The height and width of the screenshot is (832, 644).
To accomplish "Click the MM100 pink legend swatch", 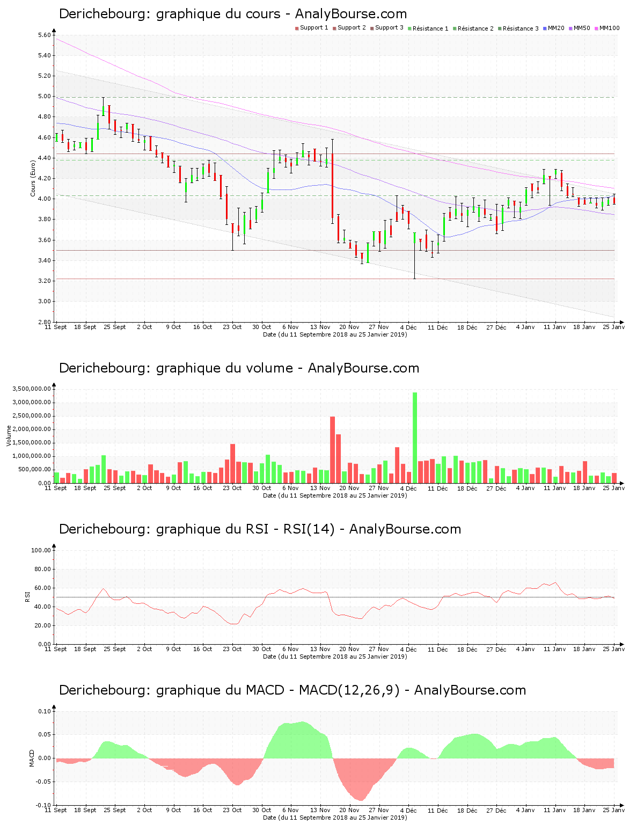I will [x=597, y=28].
